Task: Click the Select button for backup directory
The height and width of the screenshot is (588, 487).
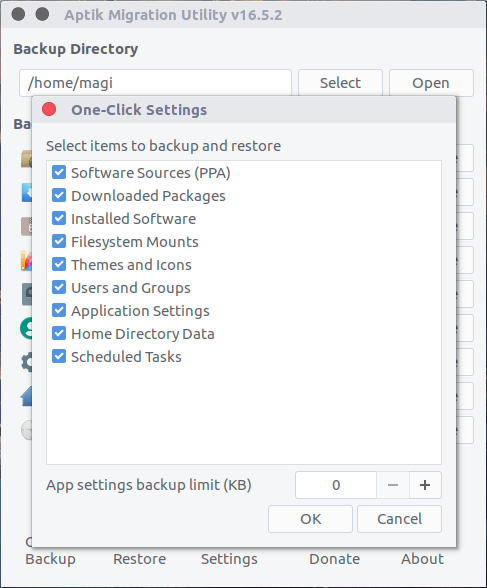Action: point(340,83)
